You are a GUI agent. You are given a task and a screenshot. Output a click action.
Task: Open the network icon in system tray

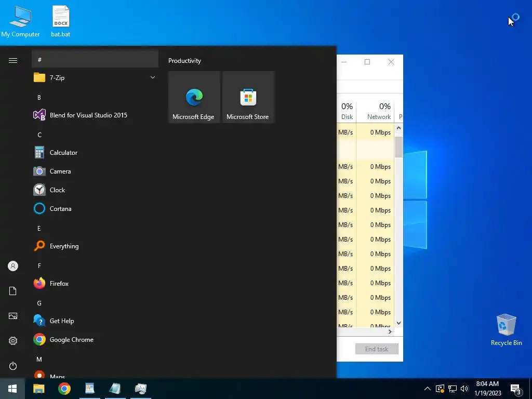pos(453,389)
